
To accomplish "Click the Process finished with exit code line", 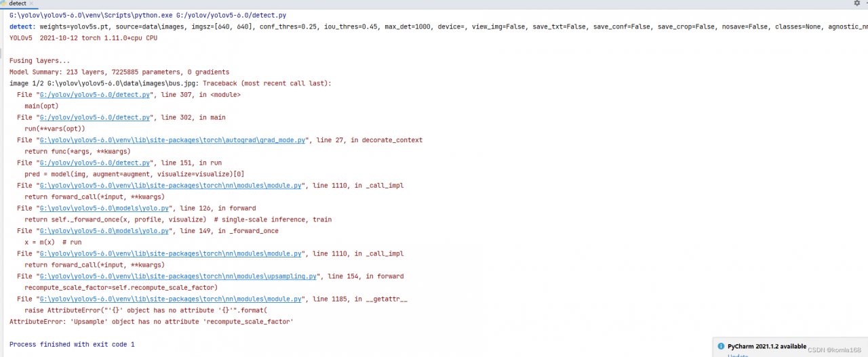I will pyautogui.click(x=72, y=344).
